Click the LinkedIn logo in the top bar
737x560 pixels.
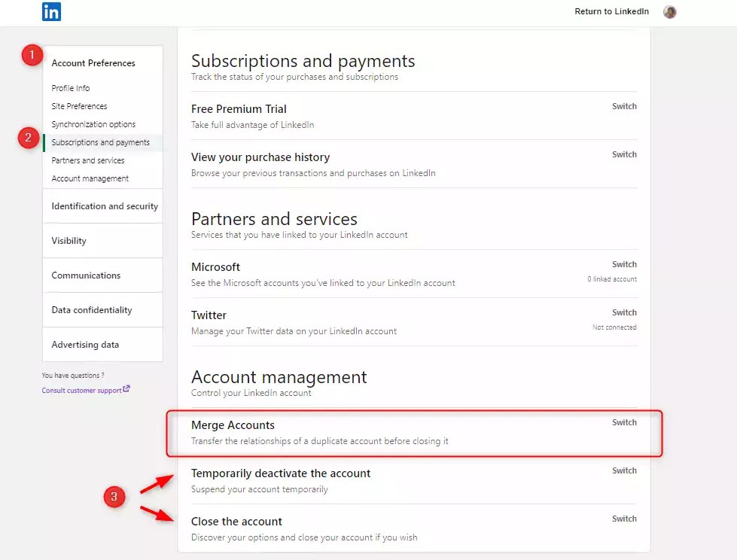51,11
